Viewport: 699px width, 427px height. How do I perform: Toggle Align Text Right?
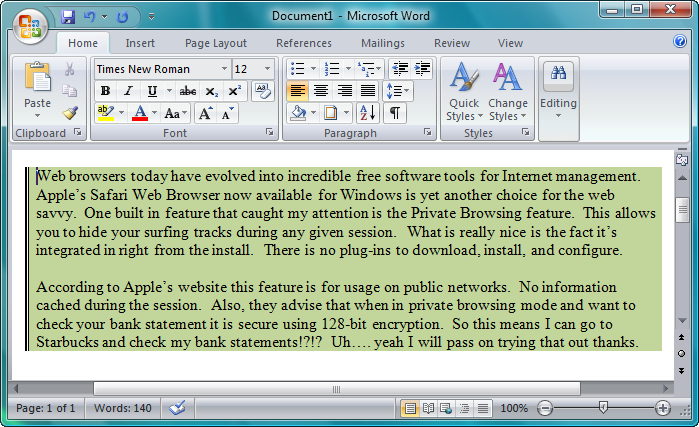[344, 91]
